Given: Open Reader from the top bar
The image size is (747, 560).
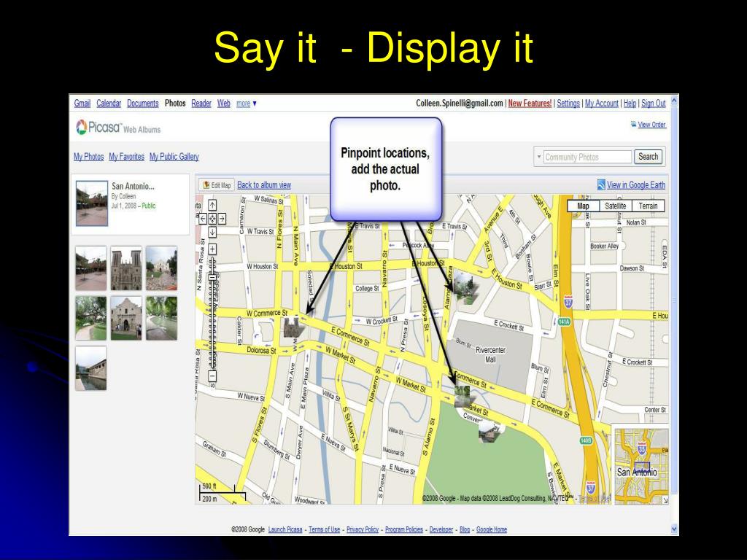Looking at the screenshot, I should click(x=201, y=104).
